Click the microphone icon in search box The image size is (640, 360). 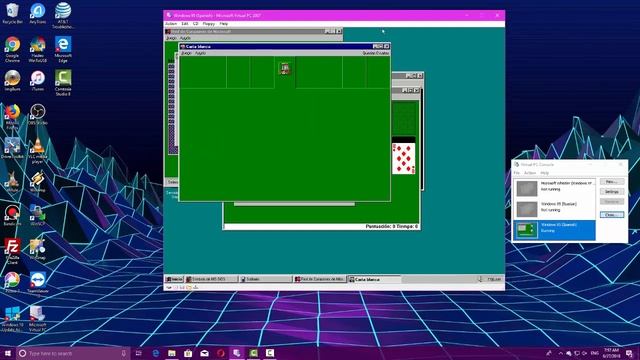click(124, 353)
